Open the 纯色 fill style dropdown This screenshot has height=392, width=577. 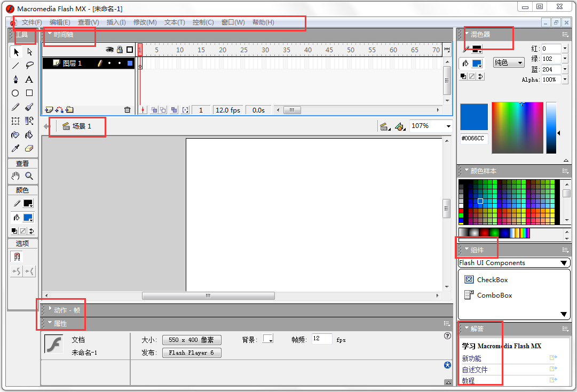tap(509, 62)
